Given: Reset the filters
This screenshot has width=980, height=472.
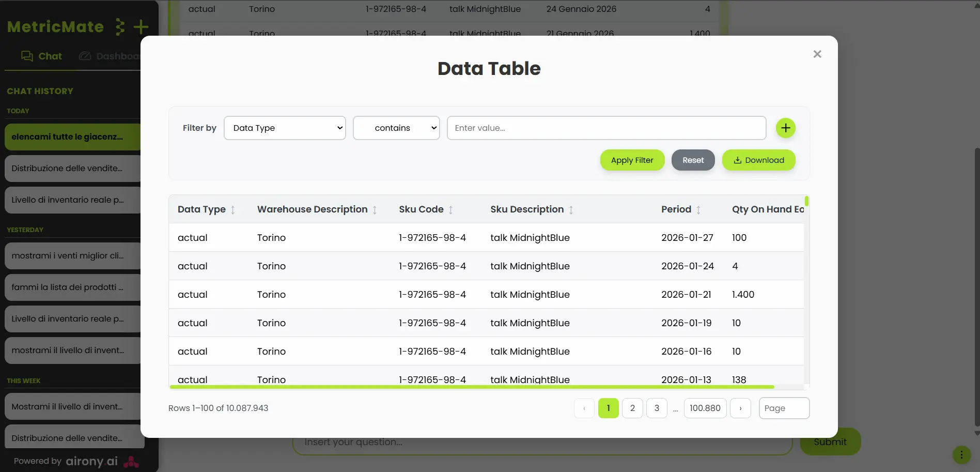Looking at the screenshot, I should (693, 160).
